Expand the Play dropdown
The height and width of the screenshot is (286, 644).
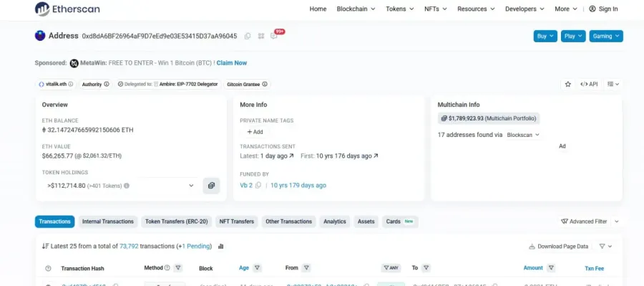pyautogui.click(x=573, y=37)
